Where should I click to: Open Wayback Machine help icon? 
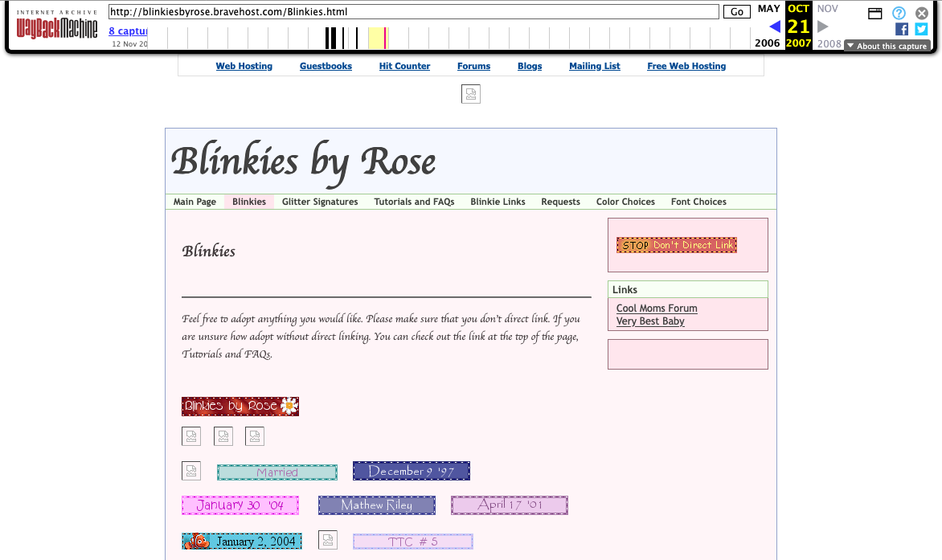(899, 13)
